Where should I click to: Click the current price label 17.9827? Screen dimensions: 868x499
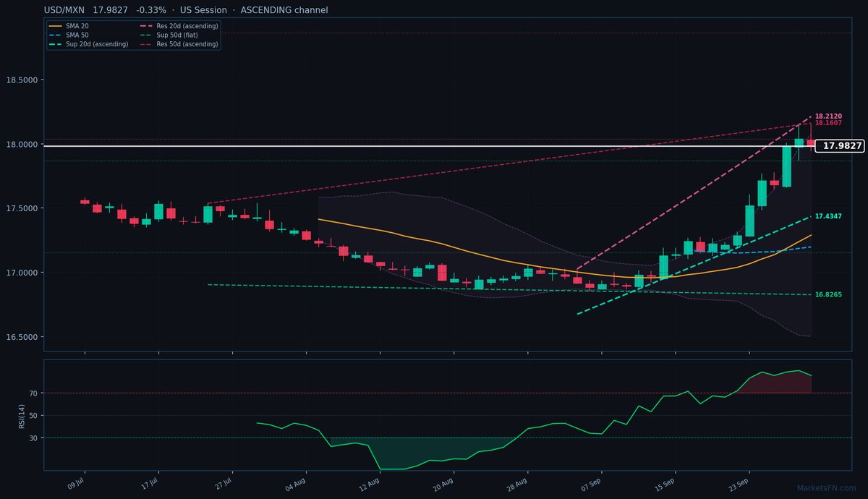pos(839,146)
